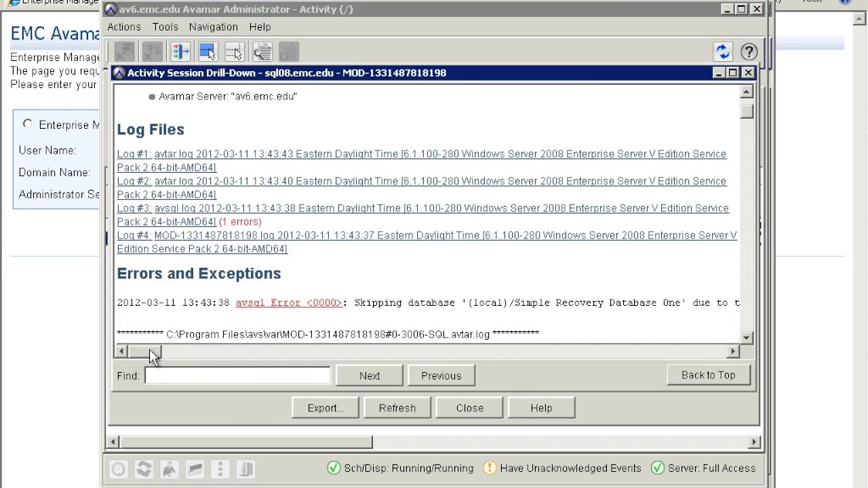Screen dimensions: 868x488
Task: Click the dotted selection-with-cursor toolbar icon
Action: pyautogui.click(x=234, y=52)
